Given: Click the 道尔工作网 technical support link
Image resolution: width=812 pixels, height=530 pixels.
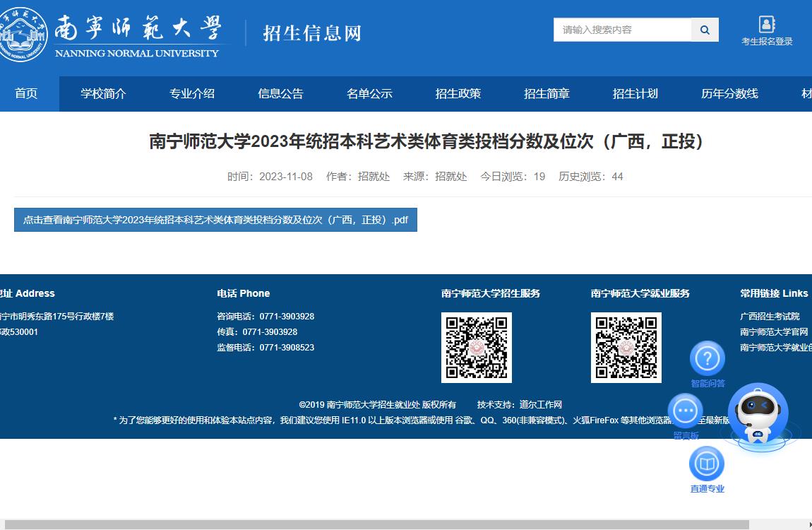Looking at the screenshot, I should pos(541,405).
